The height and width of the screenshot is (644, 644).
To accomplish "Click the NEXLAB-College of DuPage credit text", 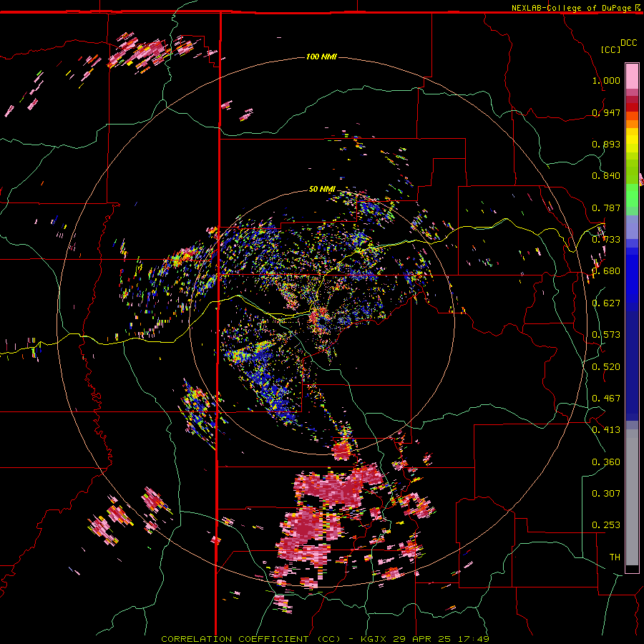I will click(x=571, y=8).
